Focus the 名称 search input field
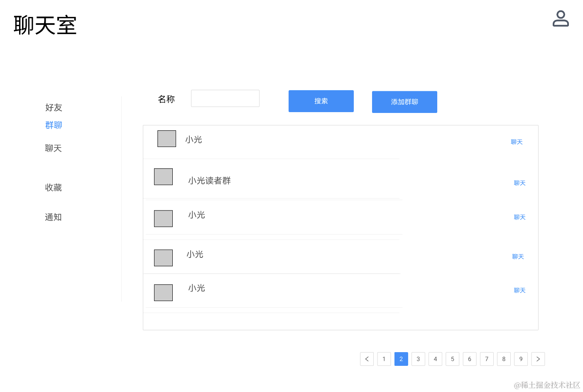Image resolution: width=583 pixels, height=392 pixels. (225, 98)
